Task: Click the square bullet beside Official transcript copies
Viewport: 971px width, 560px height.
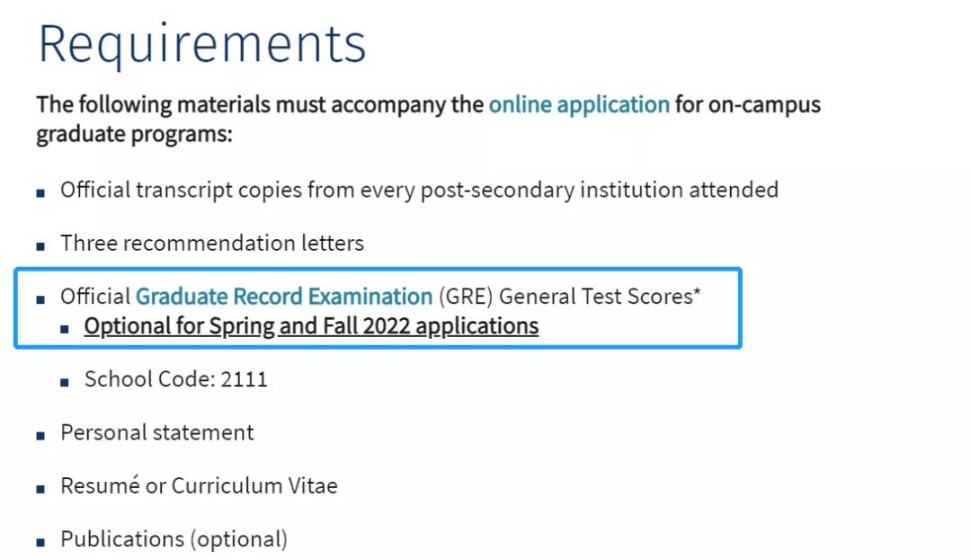Action: tap(40, 193)
